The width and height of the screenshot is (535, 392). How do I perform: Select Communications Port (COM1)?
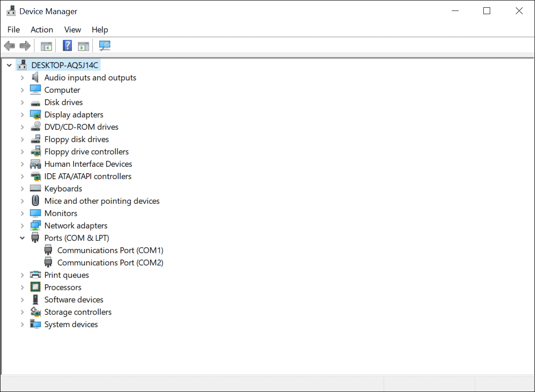(x=110, y=250)
